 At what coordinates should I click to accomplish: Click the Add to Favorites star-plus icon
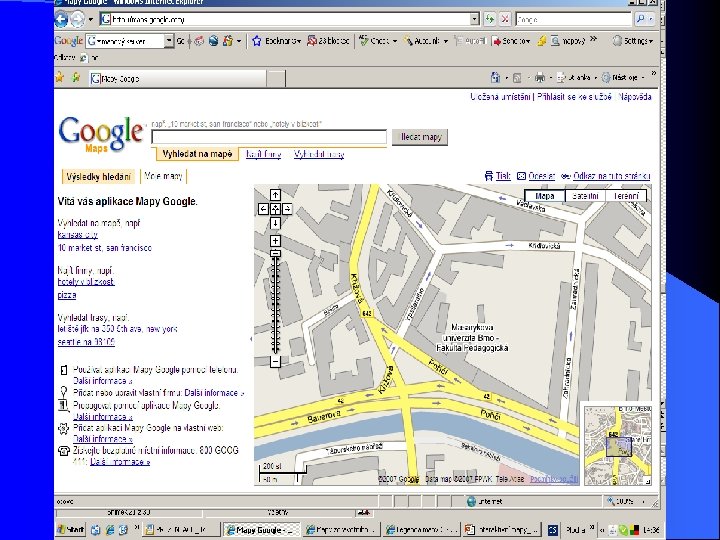click(x=76, y=78)
